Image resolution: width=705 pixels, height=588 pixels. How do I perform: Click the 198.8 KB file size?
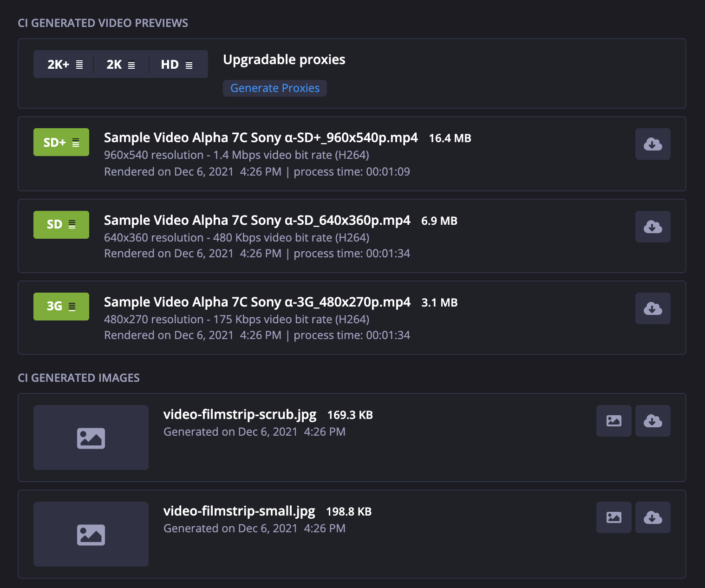349,512
